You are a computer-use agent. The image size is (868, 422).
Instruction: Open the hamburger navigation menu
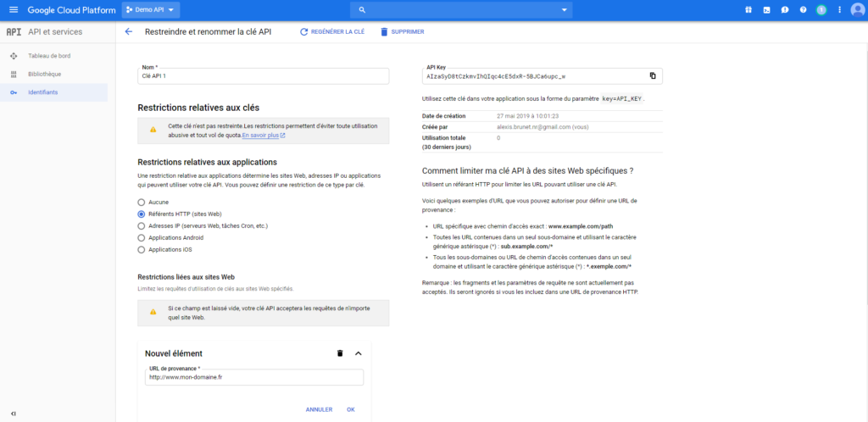point(12,10)
